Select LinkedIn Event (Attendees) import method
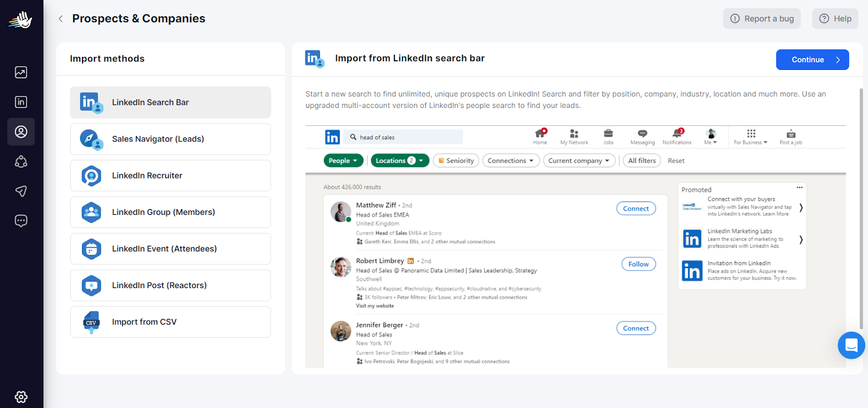The image size is (868, 408). tap(170, 249)
